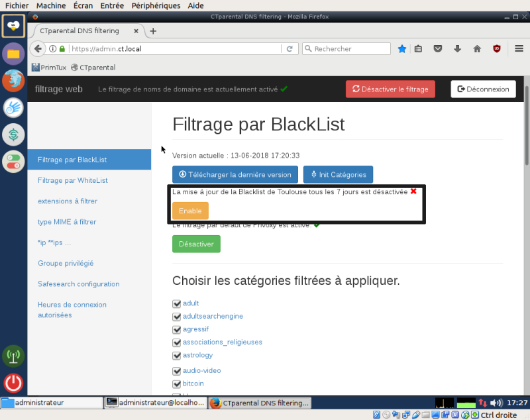Toggle the bitcoin category checkbox
This screenshot has height=420, width=530.
click(176, 384)
